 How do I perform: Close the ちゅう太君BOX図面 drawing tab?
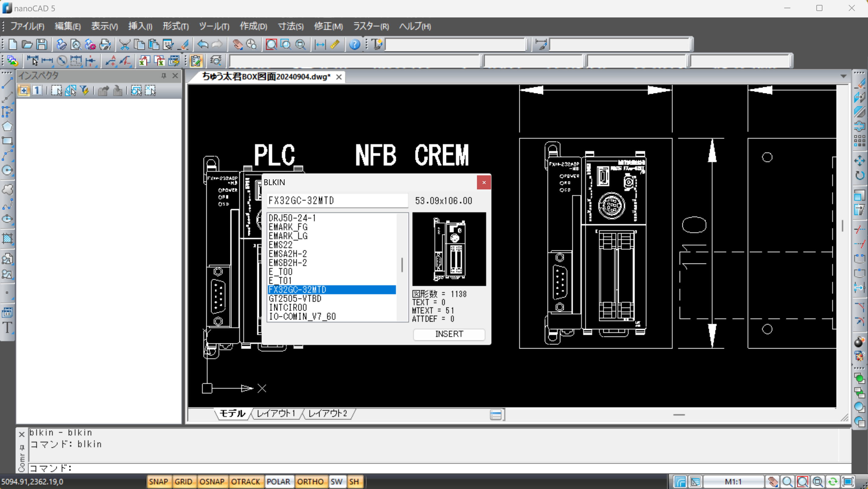339,77
